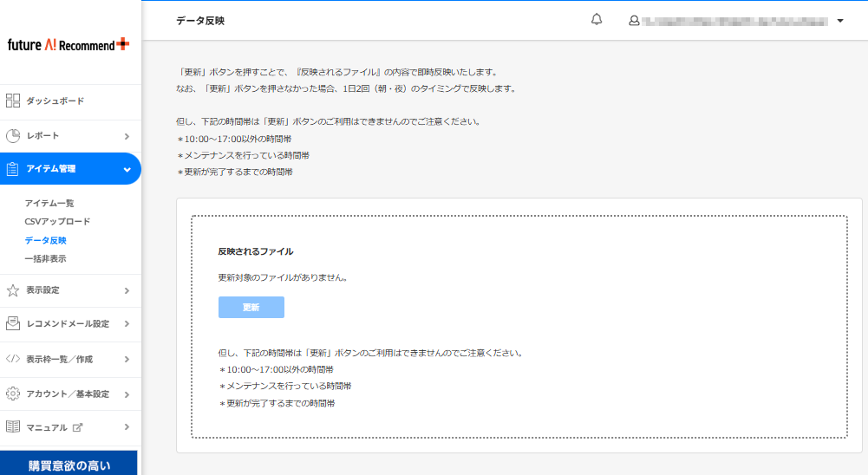
Task: Click the gear icon for アカウント／基本設定
Action: click(x=13, y=394)
